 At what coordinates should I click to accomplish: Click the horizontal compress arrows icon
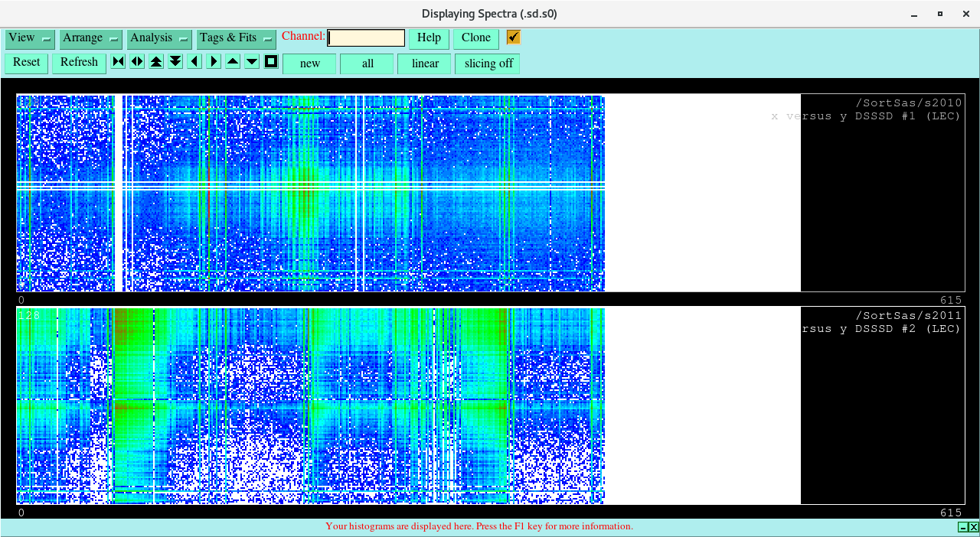click(x=118, y=62)
